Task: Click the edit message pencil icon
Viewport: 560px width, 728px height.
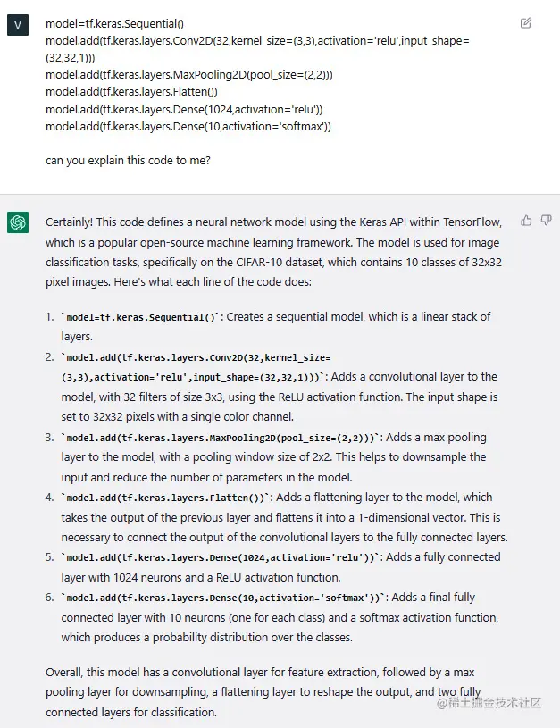Action: point(526,22)
